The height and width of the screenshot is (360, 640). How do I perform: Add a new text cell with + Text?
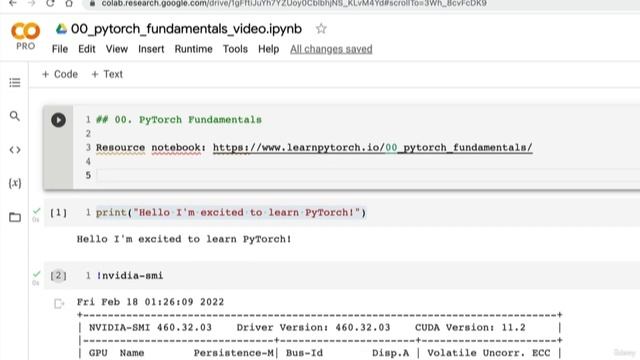(x=107, y=74)
